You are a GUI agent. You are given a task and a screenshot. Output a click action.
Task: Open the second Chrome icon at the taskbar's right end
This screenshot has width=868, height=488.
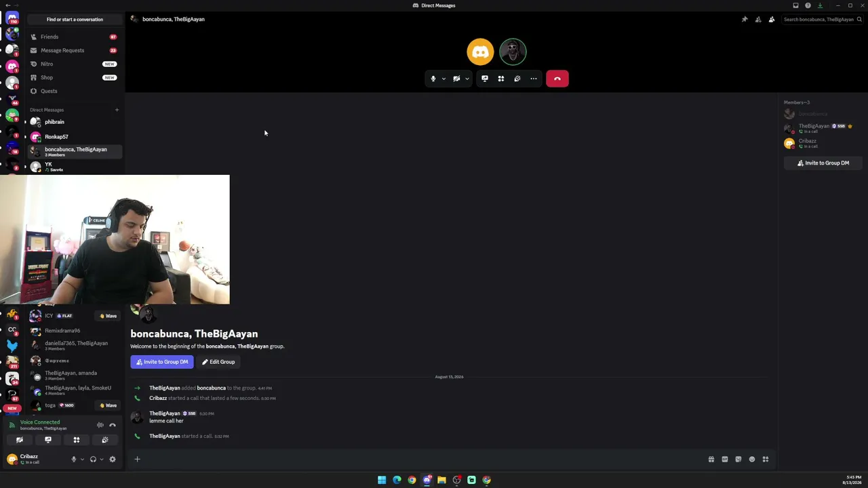point(486,480)
